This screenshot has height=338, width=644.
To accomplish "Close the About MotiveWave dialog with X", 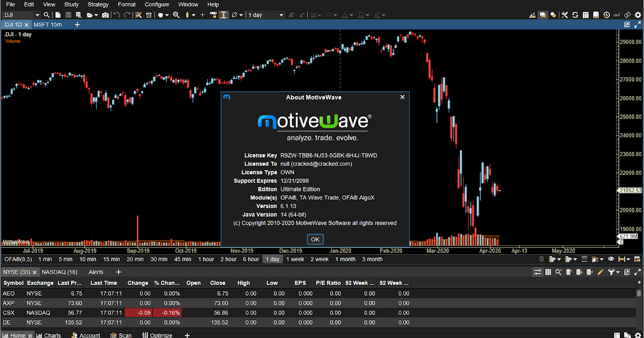I will tap(402, 97).
